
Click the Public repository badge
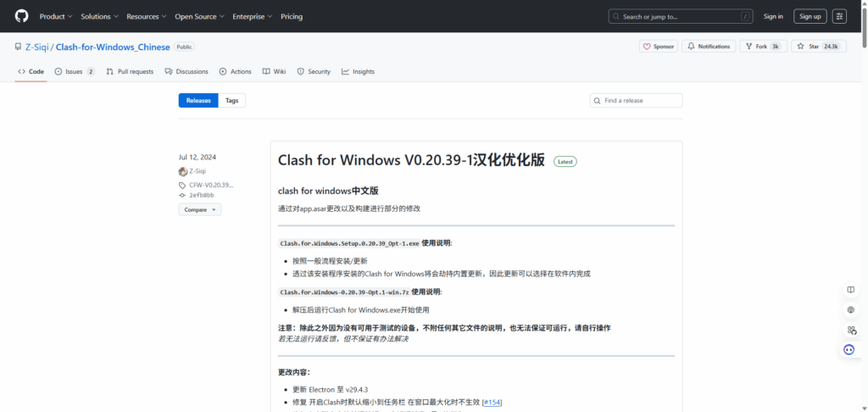point(184,47)
